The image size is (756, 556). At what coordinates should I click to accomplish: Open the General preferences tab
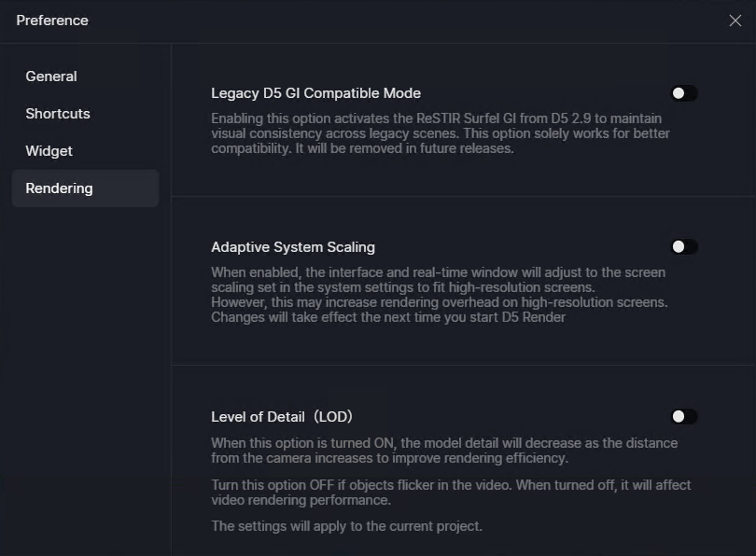tap(51, 76)
